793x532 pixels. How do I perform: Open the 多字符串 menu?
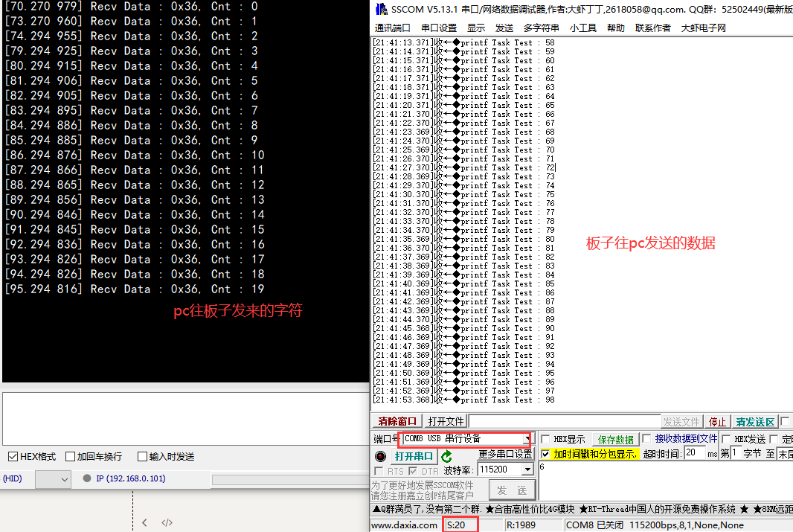(x=541, y=28)
